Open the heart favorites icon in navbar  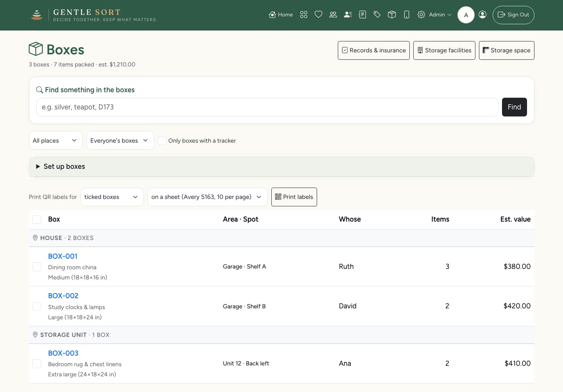click(x=318, y=14)
